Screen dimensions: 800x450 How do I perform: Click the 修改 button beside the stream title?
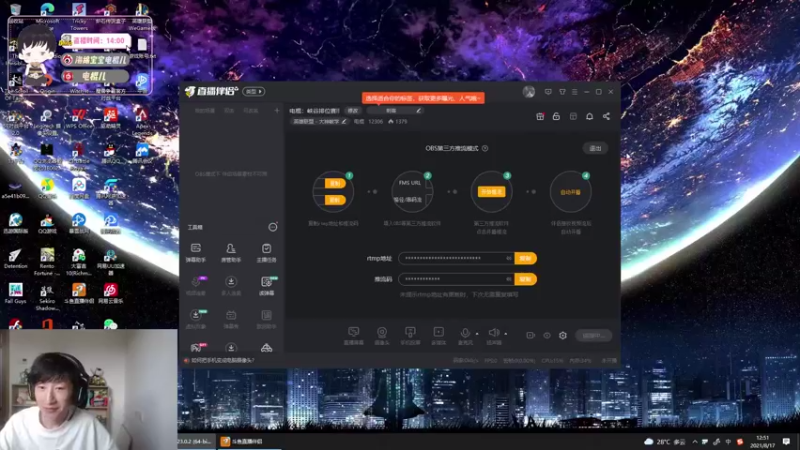tap(353, 111)
